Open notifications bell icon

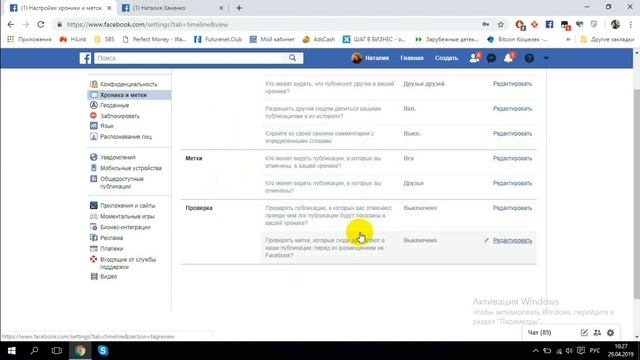tap(509, 58)
